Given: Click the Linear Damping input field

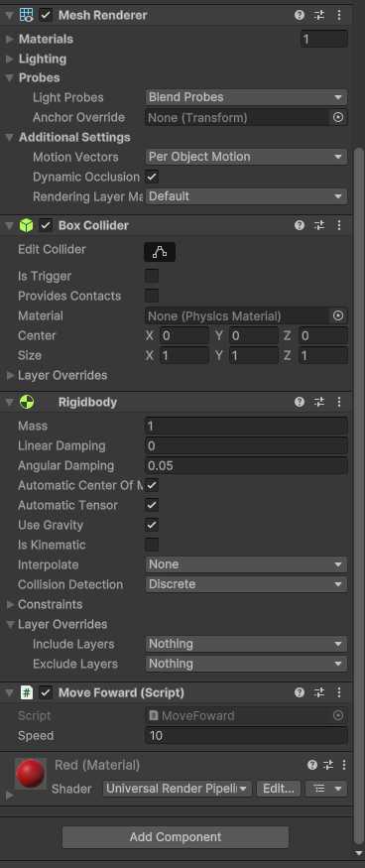Looking at the screenshot, I should (246, 445).
